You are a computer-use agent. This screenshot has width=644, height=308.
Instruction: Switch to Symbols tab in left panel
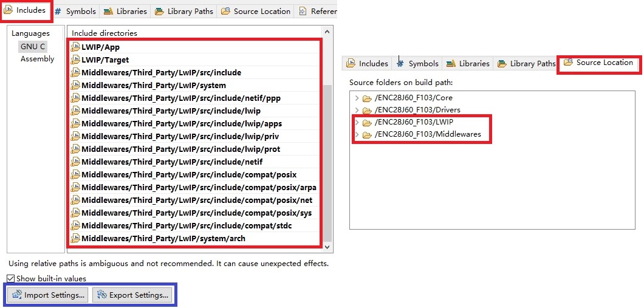point(75,12)
